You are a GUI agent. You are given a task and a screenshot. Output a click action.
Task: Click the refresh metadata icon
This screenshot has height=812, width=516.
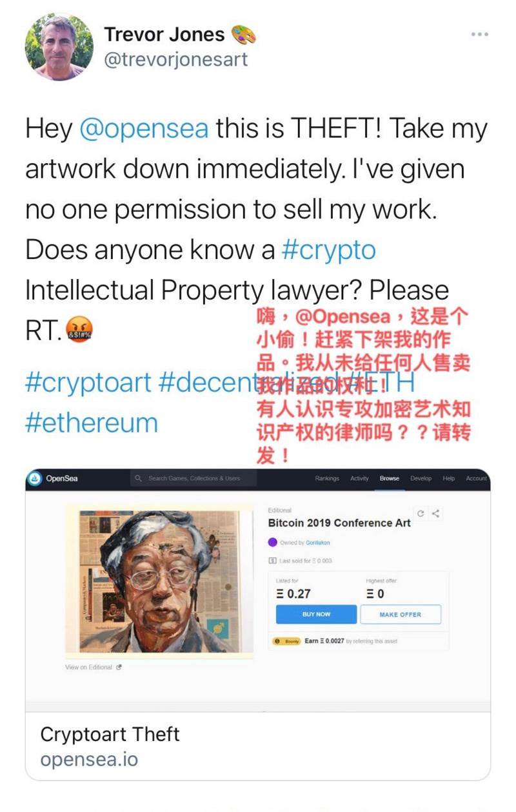coord(421,514)
